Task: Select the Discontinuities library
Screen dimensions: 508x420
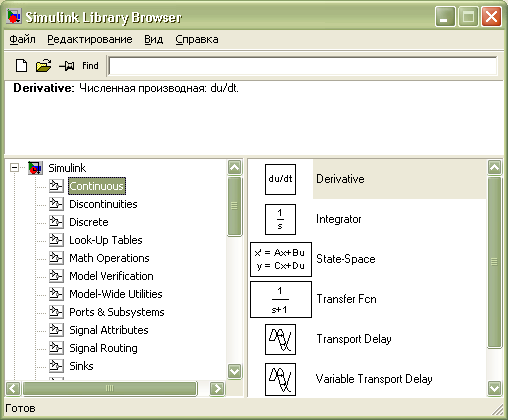Action: pyautogui.click(x=103, y=204)
